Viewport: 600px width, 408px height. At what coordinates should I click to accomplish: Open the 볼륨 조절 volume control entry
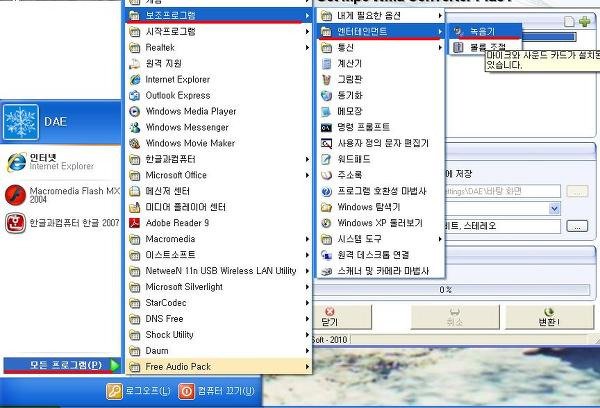pos(485,47)
